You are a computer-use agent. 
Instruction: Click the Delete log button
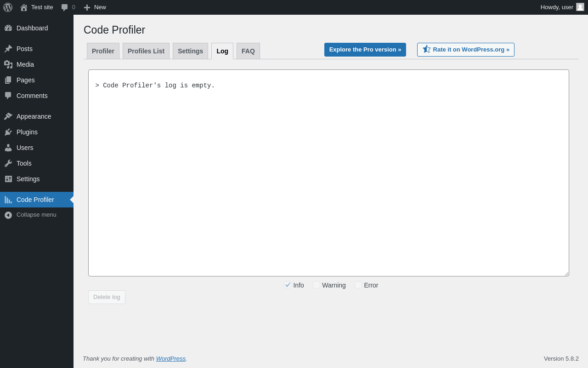[107, 297]
